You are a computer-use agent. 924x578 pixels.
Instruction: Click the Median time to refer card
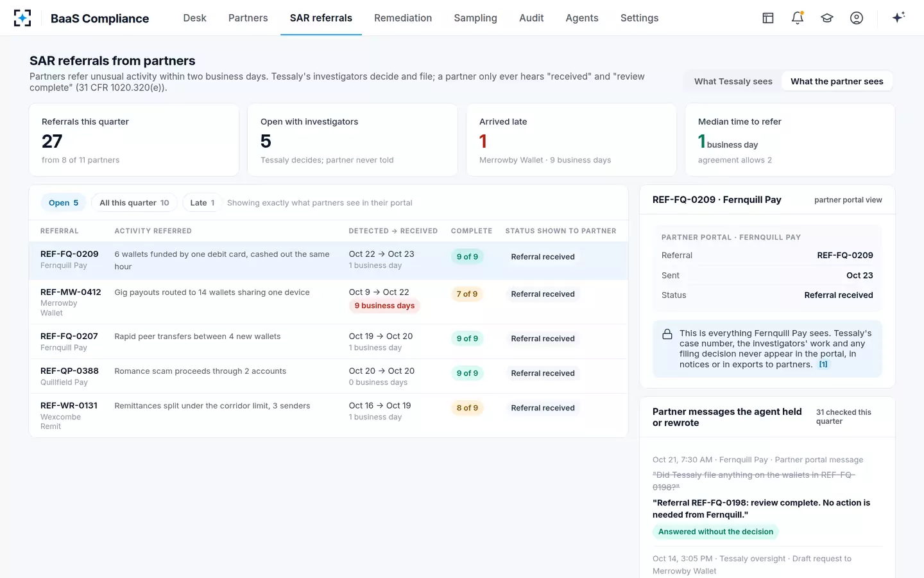click(x=790, y=140)
